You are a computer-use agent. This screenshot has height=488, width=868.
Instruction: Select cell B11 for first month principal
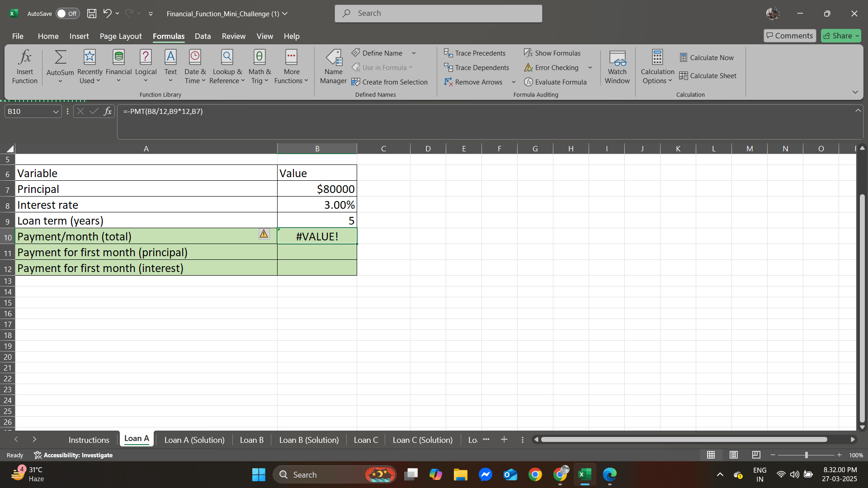click(x=317, y=252)
